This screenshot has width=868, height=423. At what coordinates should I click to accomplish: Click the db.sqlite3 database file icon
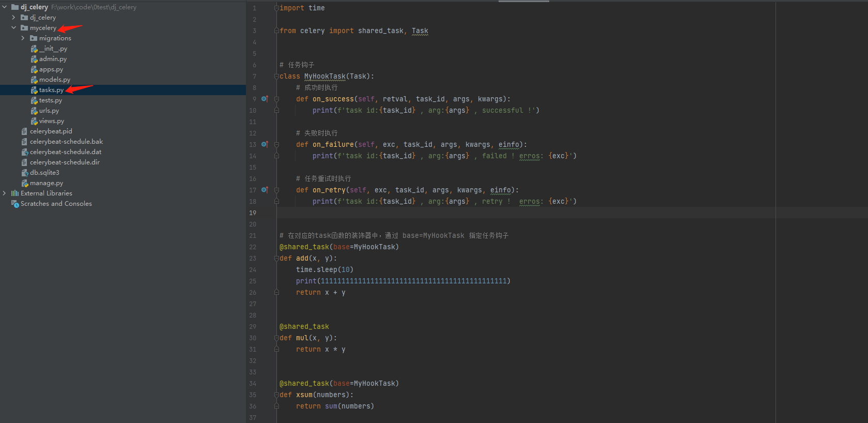24,173
